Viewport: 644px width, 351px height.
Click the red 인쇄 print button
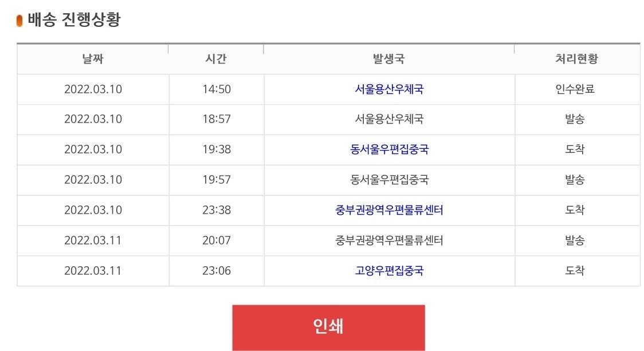pyautogui.click(x=328, y=327)
